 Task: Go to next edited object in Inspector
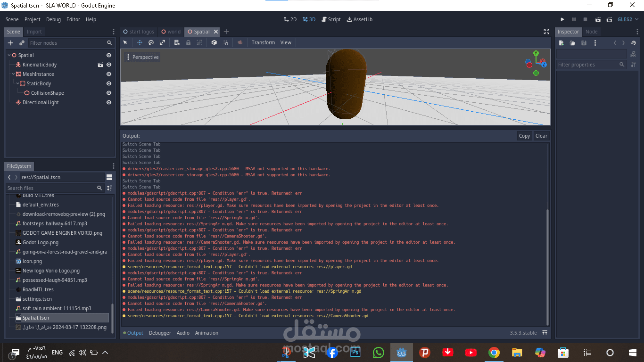point(623,43)
